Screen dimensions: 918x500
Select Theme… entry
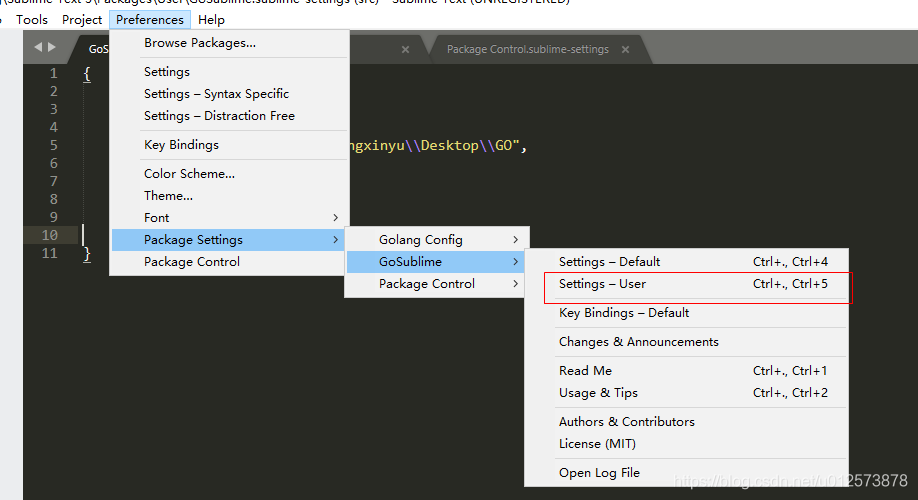(230, 196)
